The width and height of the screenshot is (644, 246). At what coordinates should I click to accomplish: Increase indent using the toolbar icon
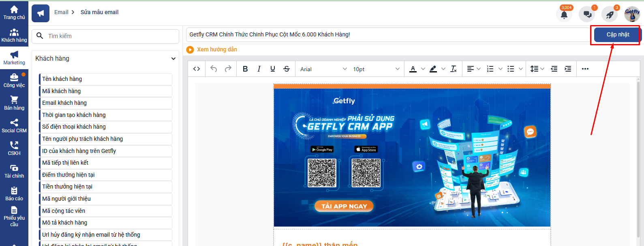[x=568, y=69]
